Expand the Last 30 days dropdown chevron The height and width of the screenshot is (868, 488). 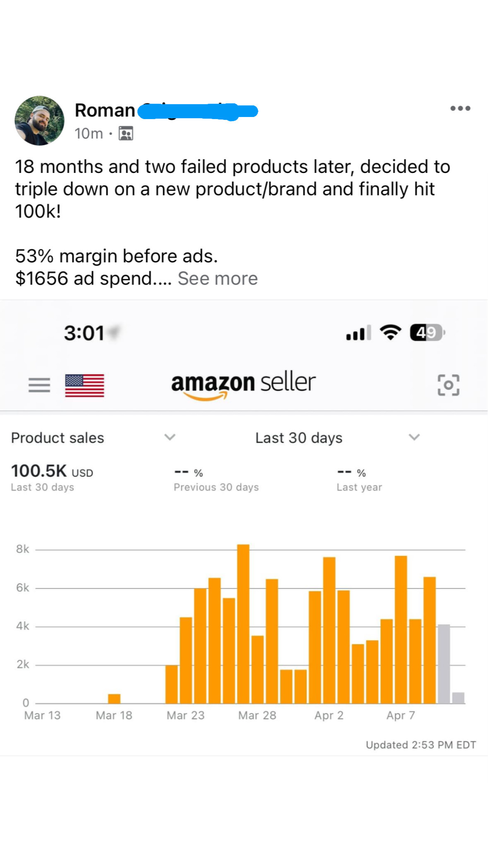414,437
